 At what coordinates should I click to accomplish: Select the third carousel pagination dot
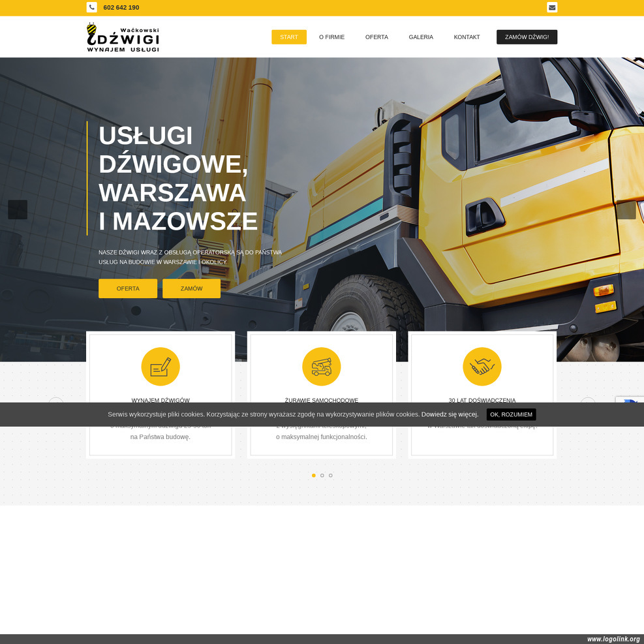click(331, 476)
